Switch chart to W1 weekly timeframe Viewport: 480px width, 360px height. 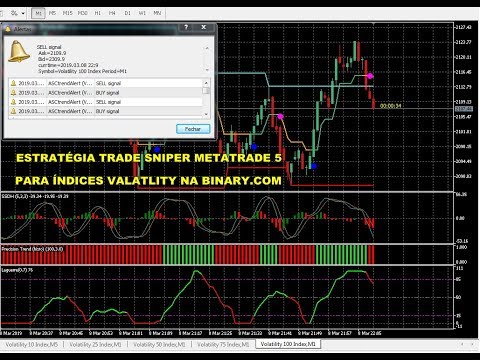point(142,13)
